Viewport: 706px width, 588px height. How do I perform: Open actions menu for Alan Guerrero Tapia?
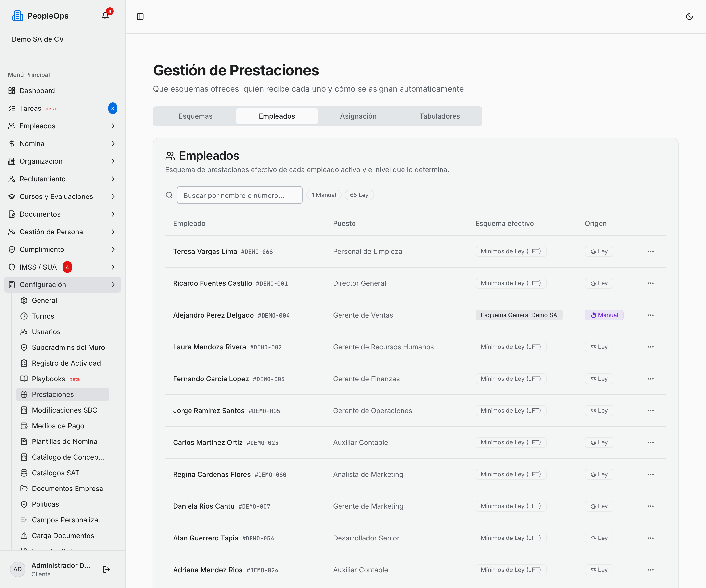650,538
